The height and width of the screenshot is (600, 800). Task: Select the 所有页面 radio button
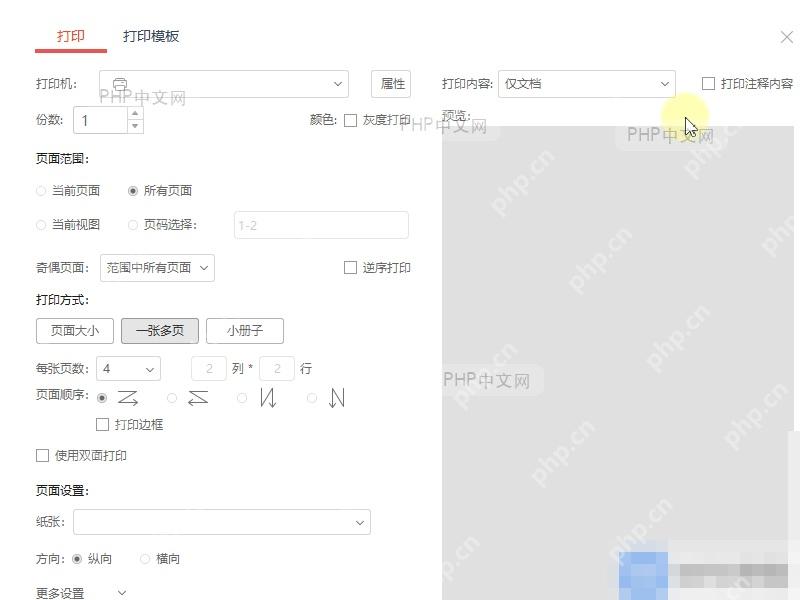[133, 191]
